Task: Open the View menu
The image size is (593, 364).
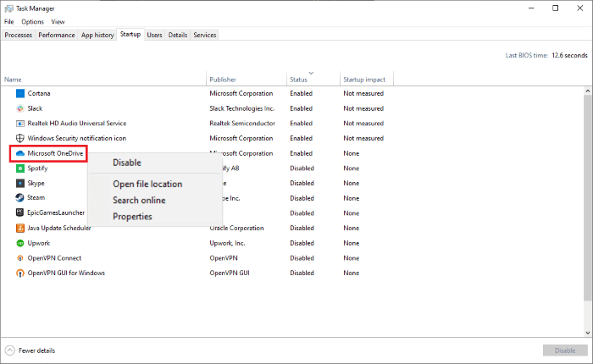Action: click(58, 21)
